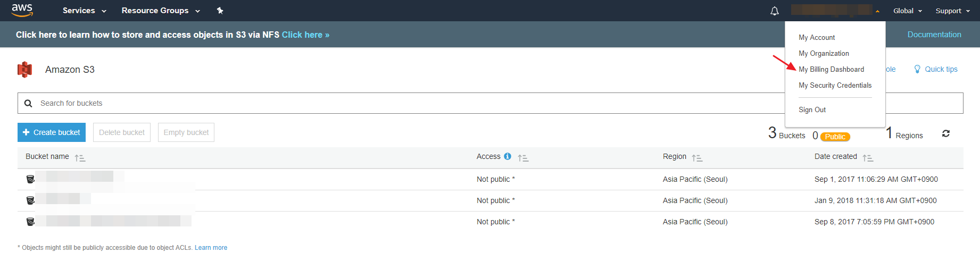
Task: Sort buckets by Access icon
Action: pos(523,158)
